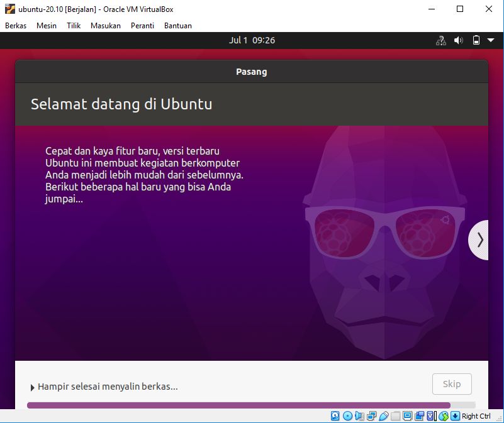Screen dimensions: 504x423
Task: Click the Pasang installer title bar
Action: [x=251, y=72]
